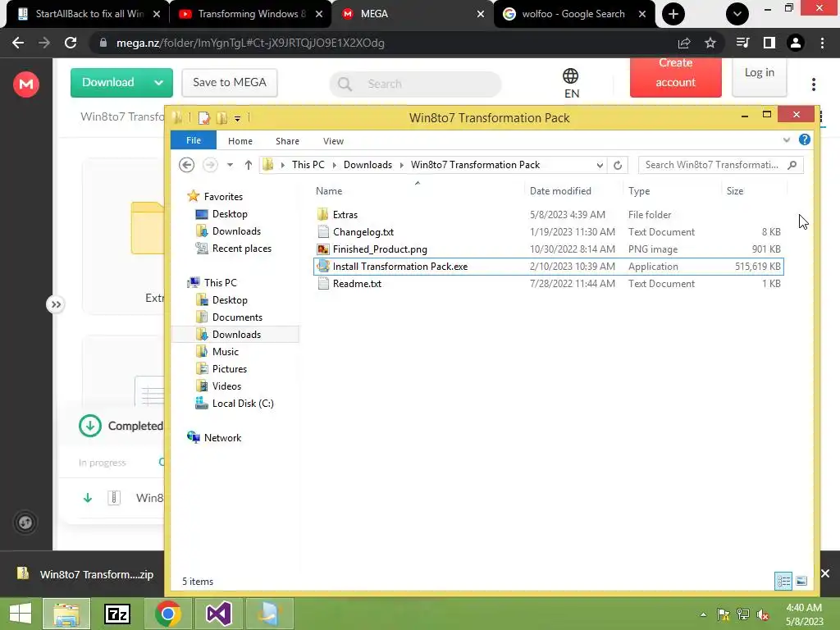Image resolution: width=840 pixels, height=630 pixels.
Task: Open Desktop under Favorites
Action: pos(230,214)
